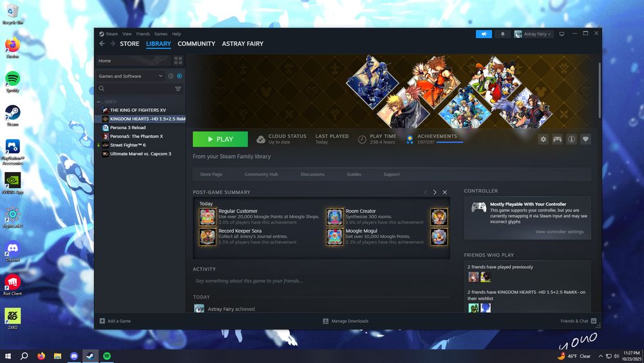This screenshot has width=644, height=363.
Task: Click the library Home button
Action: (x=133, y=61)
